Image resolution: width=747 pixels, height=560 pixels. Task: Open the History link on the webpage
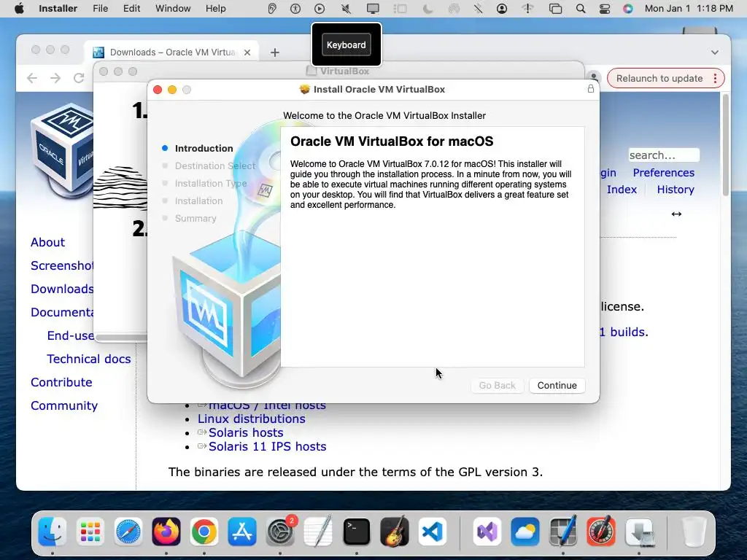point(676,190)
